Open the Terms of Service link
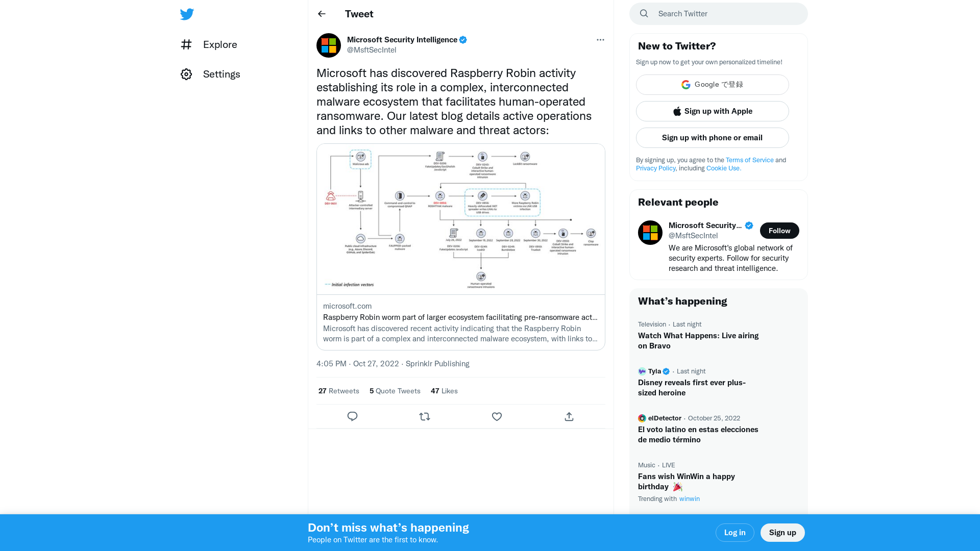Screen dimensions: 980x551 [749, 160]
